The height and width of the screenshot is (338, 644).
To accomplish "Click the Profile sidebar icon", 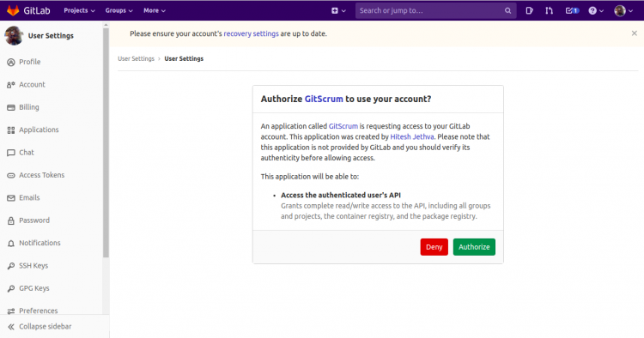I will click(x=11, y=63).
